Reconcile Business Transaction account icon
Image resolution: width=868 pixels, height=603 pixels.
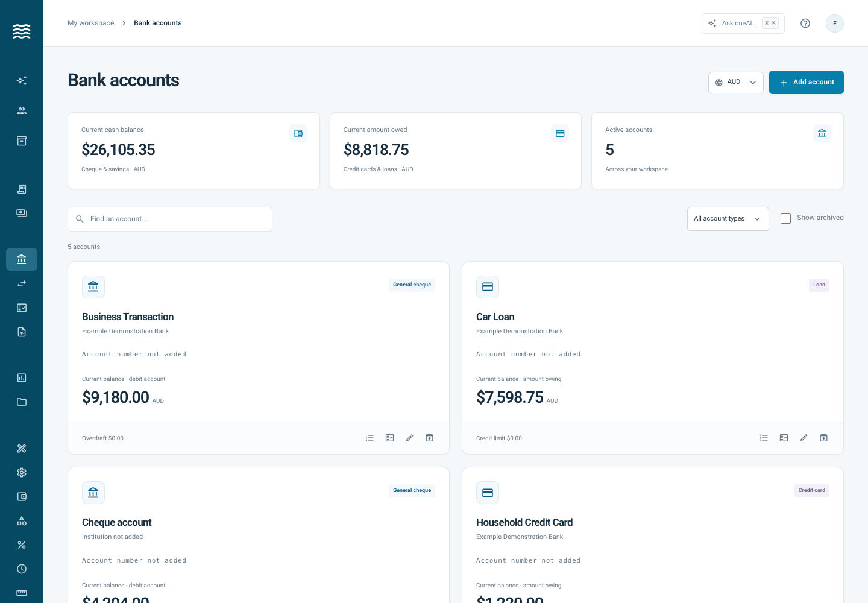click(389, 438)
